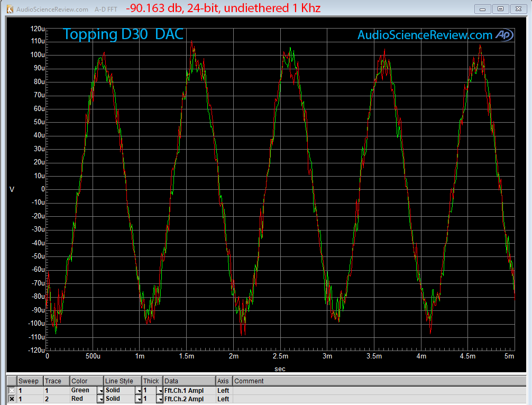Click the Axis column header
Viewport: 532px width, 405px height.
224,381
